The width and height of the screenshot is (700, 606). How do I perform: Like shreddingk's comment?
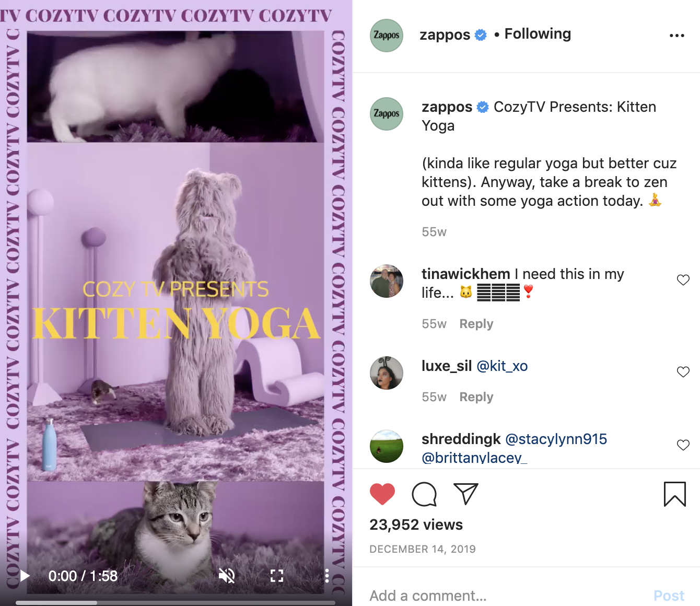click(x=683, y=445)
